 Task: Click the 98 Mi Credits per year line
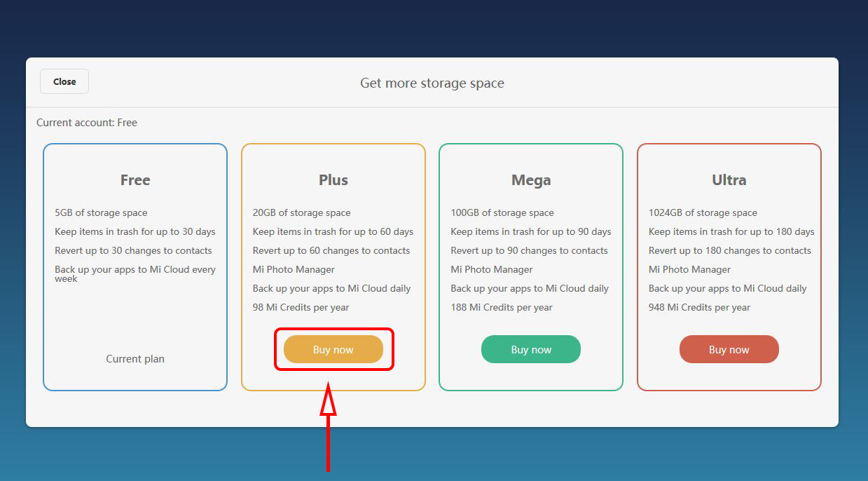301,307
